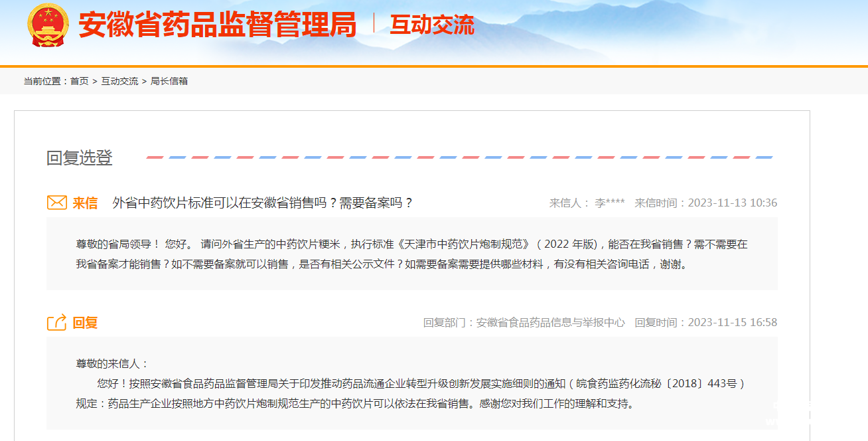
Task: Click the 互动交流 header title
Action: pyautogui.click(x=432, y=25)
